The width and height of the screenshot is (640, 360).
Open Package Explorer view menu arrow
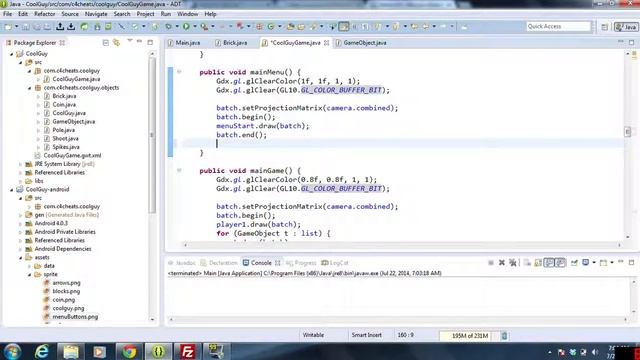click(x=130, y=41)
